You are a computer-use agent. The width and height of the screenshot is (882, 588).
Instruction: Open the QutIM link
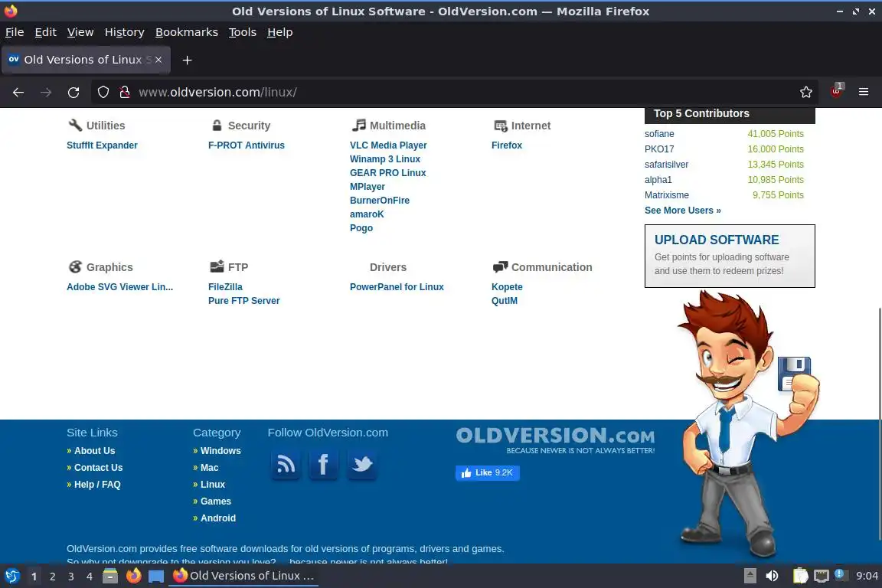coord(505,300)
